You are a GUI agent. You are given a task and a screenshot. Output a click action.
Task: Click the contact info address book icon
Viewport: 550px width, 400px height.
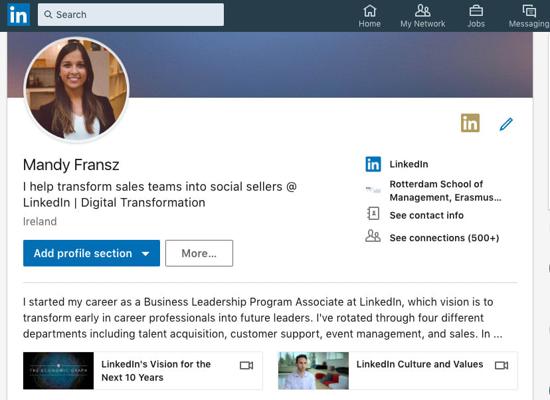[373, 213]
